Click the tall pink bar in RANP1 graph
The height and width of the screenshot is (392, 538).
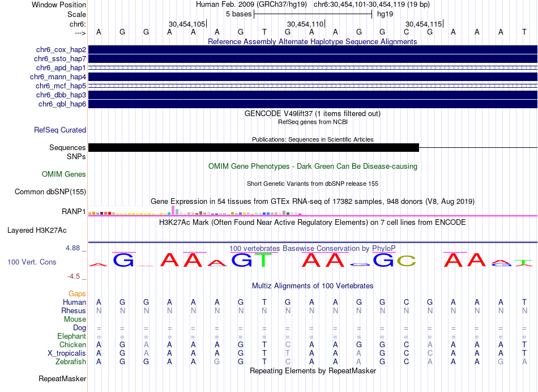click(x=173, y=210)
